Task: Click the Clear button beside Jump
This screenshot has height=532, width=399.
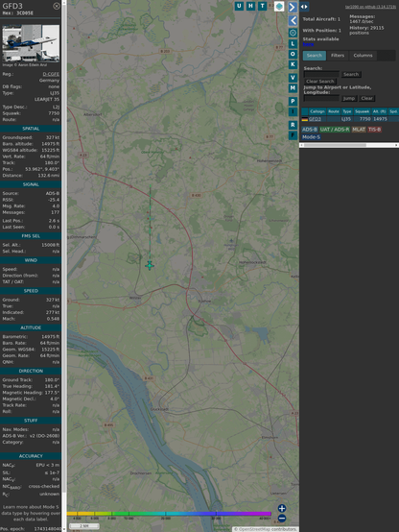Action: [366, 98]
